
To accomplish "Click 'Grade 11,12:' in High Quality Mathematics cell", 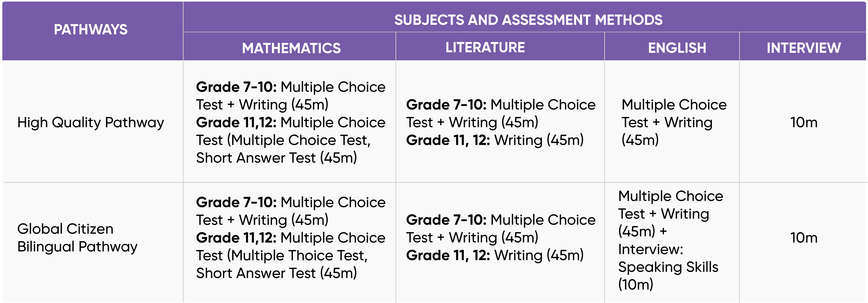I will (236, 123).
